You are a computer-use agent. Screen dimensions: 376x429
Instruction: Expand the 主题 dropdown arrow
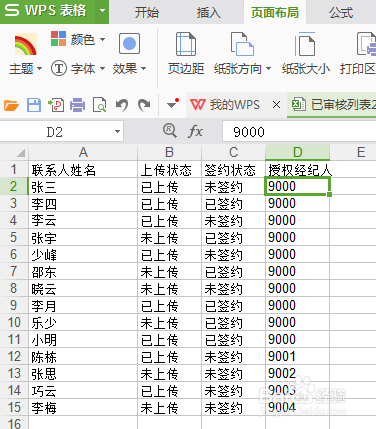(39, 69)
